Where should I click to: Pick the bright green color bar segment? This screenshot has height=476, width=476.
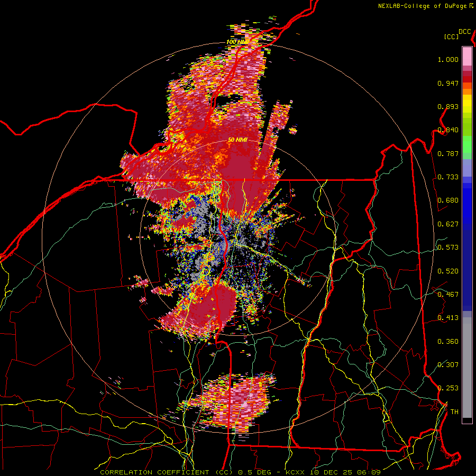pos(467,144)
